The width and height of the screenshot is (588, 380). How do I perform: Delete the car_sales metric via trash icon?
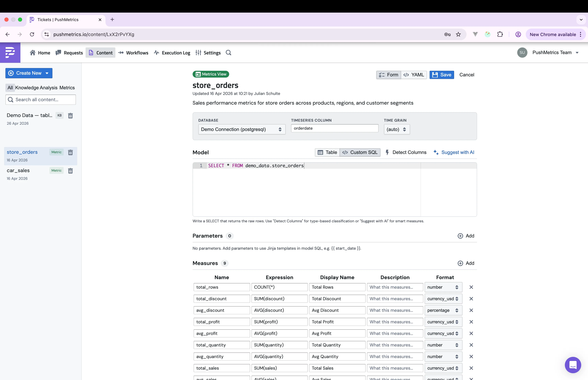point(70,170)
